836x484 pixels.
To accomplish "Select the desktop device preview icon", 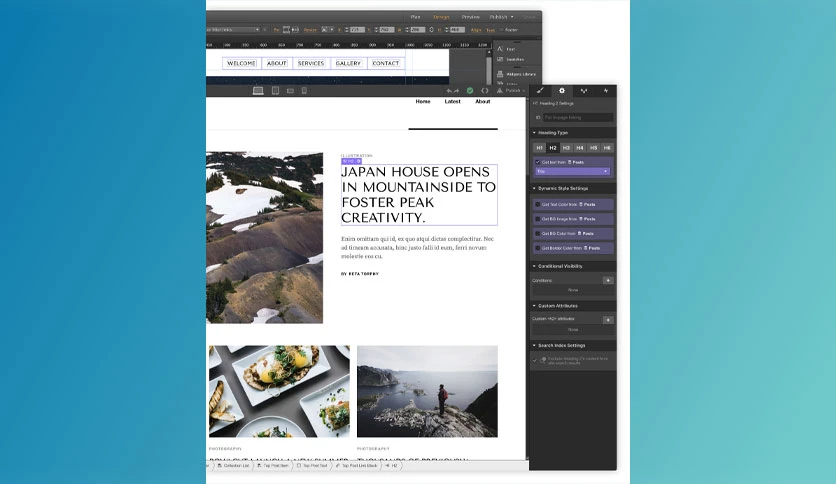I will [258, 91].
